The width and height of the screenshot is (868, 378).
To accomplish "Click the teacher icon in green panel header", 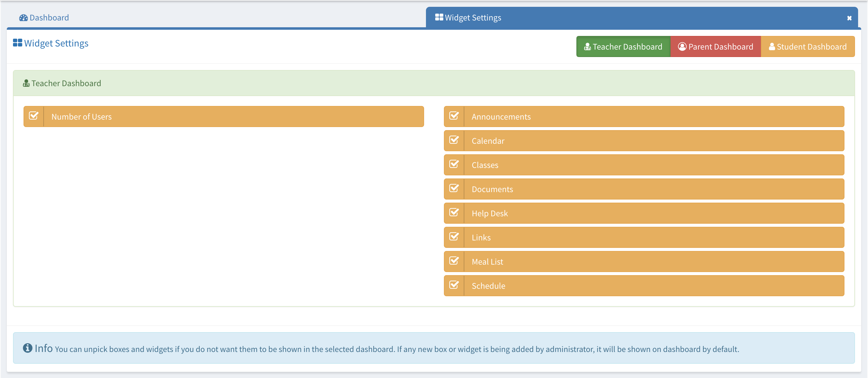I will [26, 83].
